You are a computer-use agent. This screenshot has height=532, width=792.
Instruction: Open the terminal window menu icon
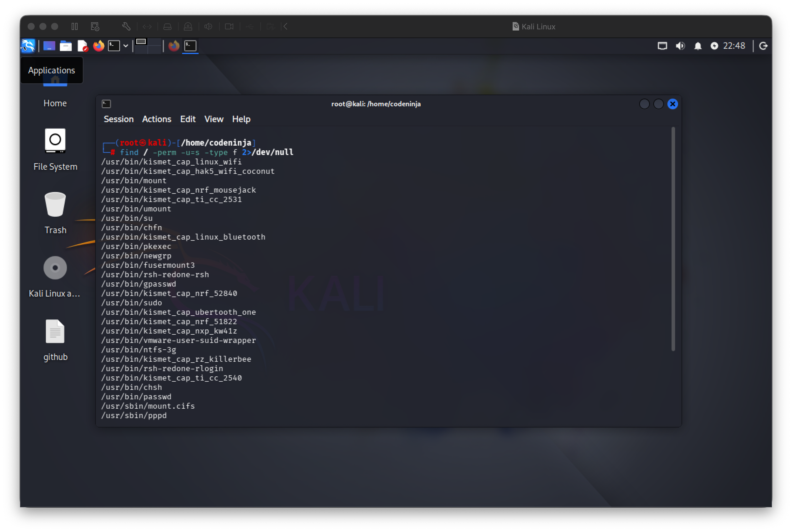[x=106, y=104]
